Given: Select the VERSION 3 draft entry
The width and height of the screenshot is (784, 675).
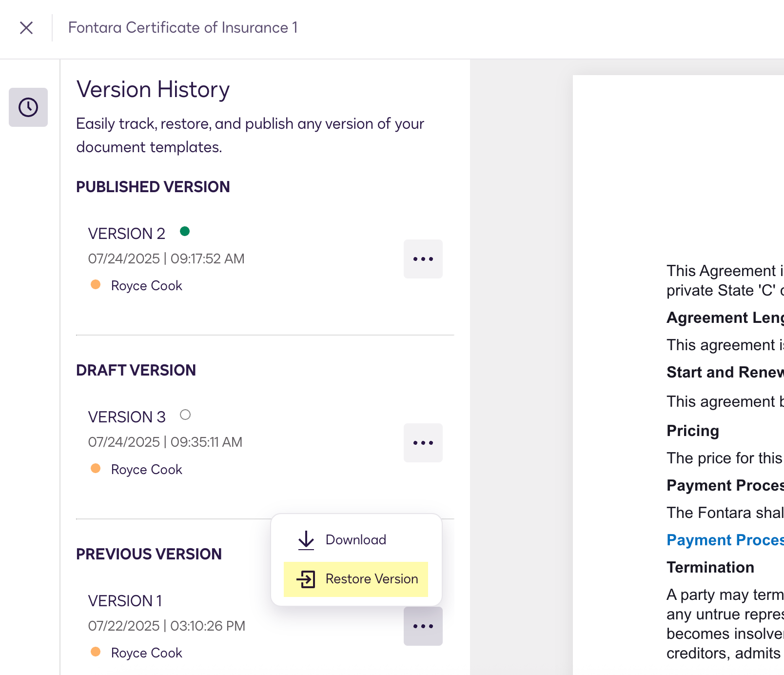Looking at the screenshot, I should tap(127, 417).
